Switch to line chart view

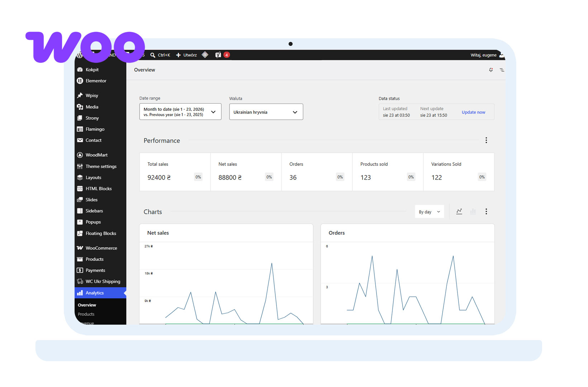tap(459, 211)
